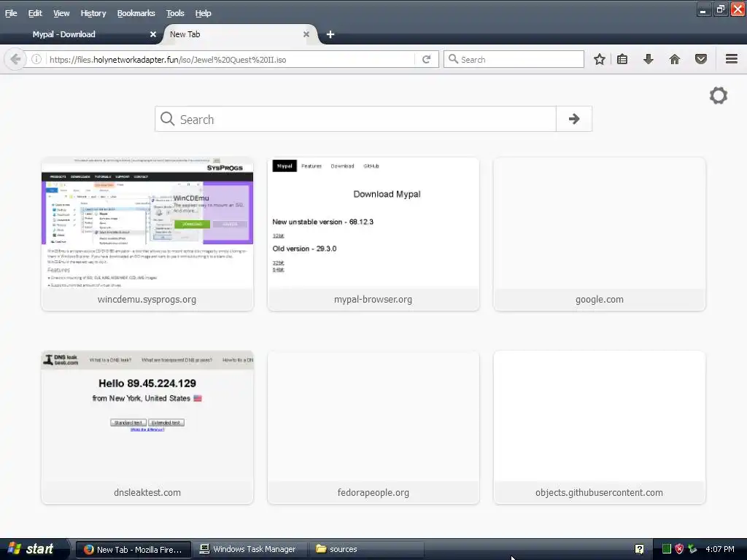Open new tab page settings gear
The height and width of the screenshot is (560, 747).
tap(719, 96)
